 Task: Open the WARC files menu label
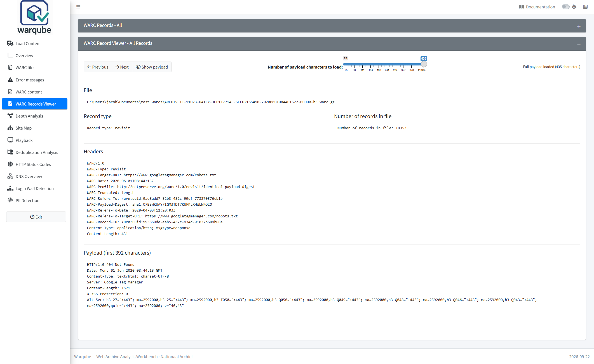(25, 68)
